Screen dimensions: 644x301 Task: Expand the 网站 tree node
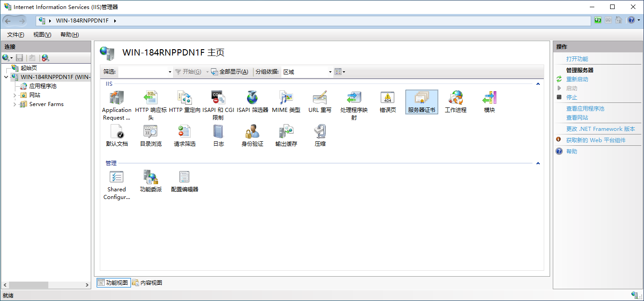coord(14,95)
